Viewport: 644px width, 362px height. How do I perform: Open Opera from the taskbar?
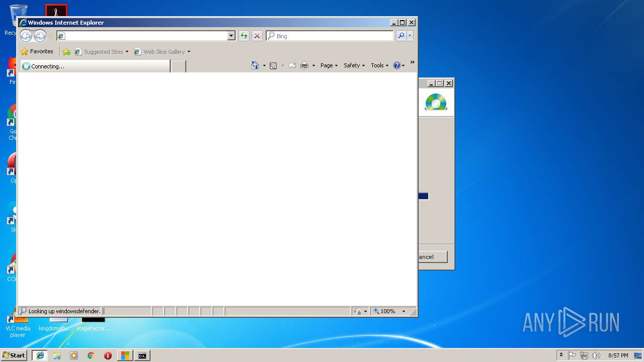tap(108, 355)
